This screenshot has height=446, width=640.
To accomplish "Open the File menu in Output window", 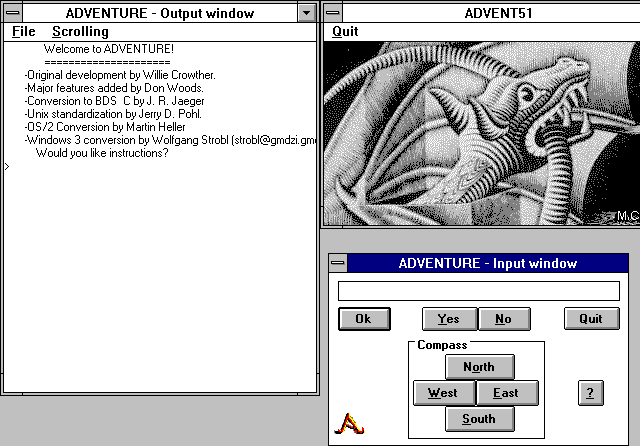I will click(24, 31).
